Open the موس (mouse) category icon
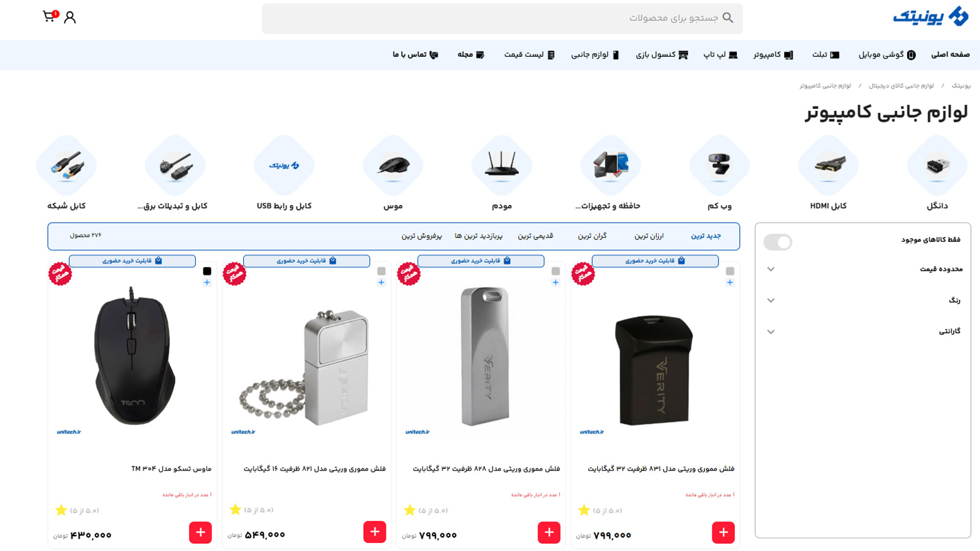Image resolution: width=980 pixels, height=551 pixels. pyautogui.click(x=393, y=165)
